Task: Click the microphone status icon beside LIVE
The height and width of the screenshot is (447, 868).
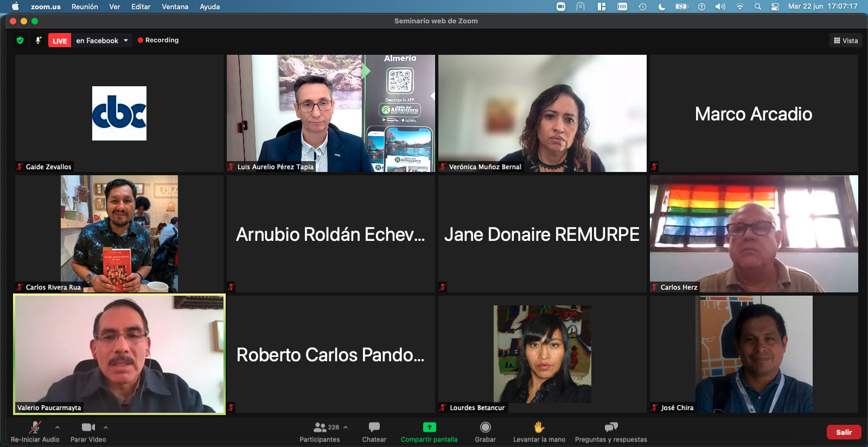Action: pos(38,40)
